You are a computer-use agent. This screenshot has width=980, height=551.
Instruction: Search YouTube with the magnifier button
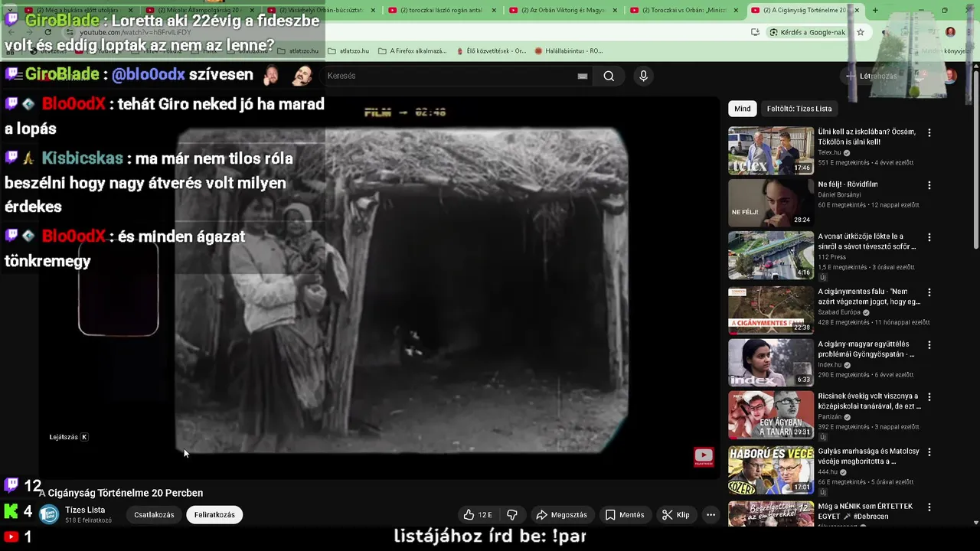[609, 76]
